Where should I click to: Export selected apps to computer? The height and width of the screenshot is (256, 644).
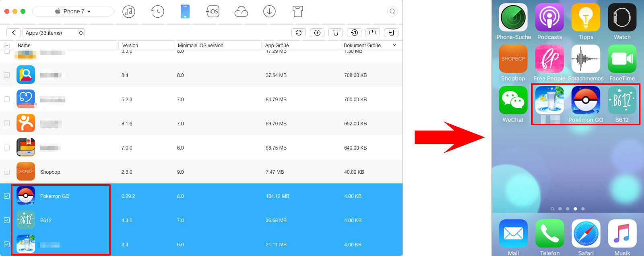click(x=373, y=33)
